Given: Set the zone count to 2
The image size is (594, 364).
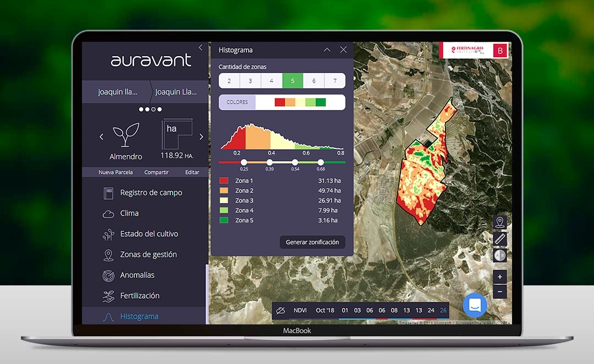Looking at the screenshot, I should click(x=229, y=81).
